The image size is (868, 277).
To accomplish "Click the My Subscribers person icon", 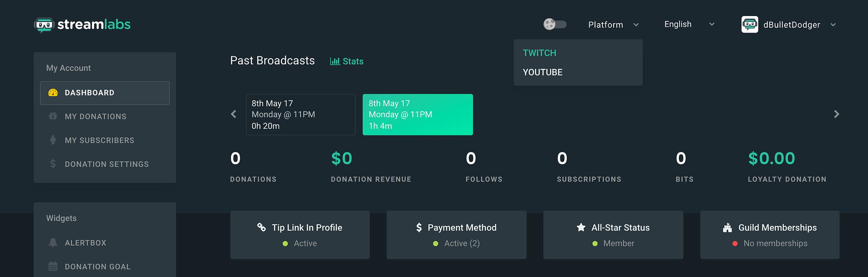I will [53, 140].
